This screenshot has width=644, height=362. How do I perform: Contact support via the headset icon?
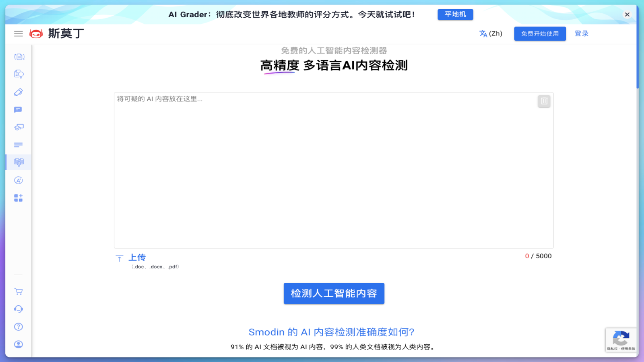[x=18, y=309]
